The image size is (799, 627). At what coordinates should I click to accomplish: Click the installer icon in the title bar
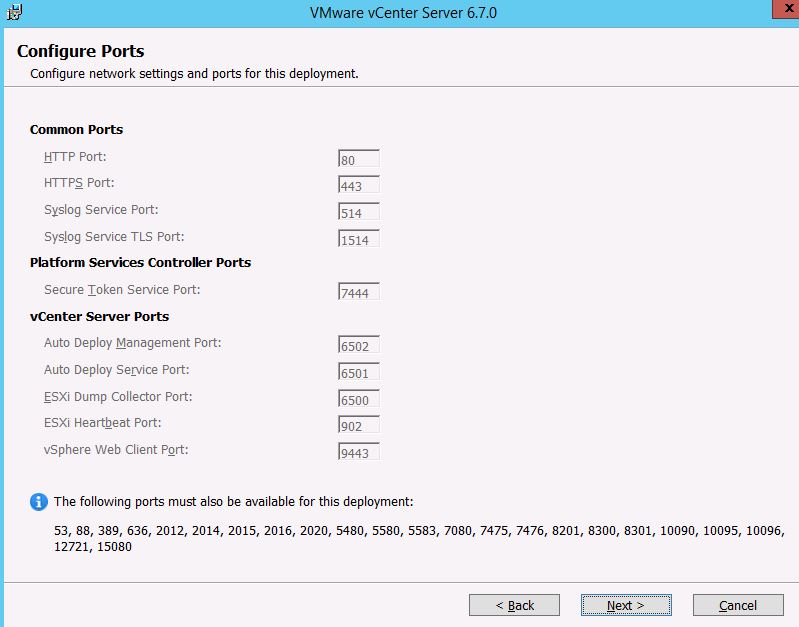click(14, 12)
